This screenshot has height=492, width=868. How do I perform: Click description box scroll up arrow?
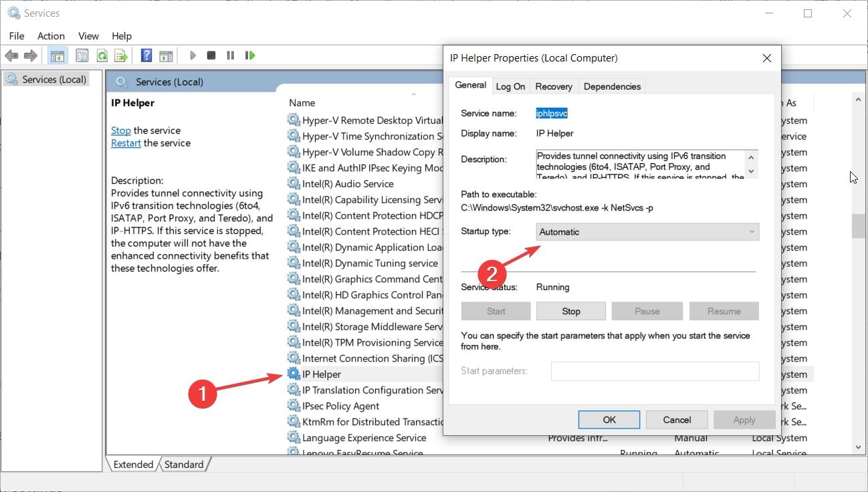point(751,158)
